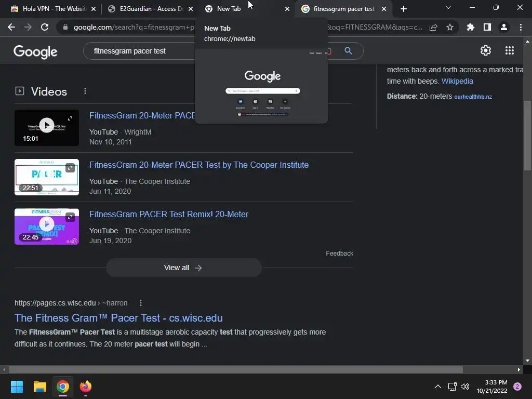Image resolution: width=532 pixels, height=399 pixels.
Task: Open the ourhealthhb.nz source link
Action: [x=473, y=97]
